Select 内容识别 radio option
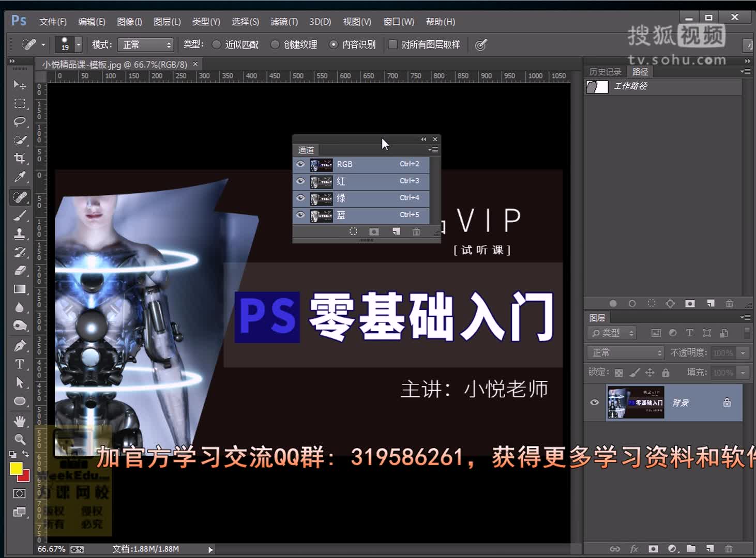Image resolution: width=756 pixels, height=558 pixels. 334,44
